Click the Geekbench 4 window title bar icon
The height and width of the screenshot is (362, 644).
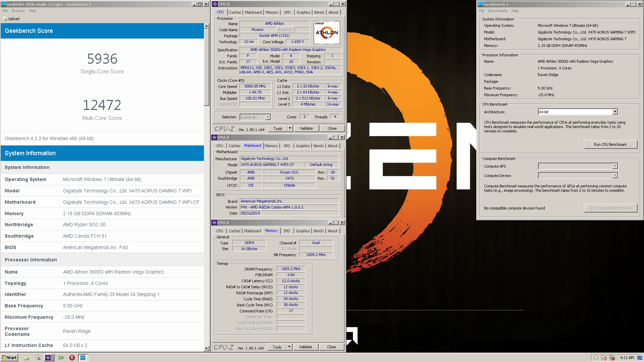[x=480, y=4]
